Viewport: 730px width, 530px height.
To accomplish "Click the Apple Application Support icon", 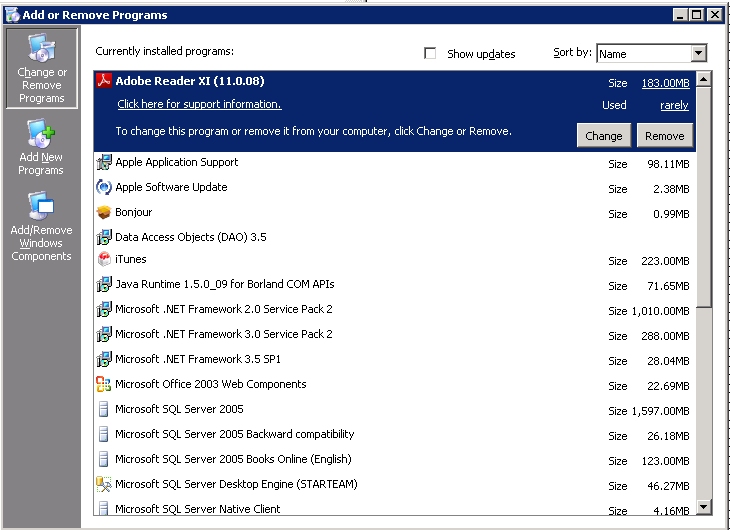I will pyautogui.click(x=103, y=162).
